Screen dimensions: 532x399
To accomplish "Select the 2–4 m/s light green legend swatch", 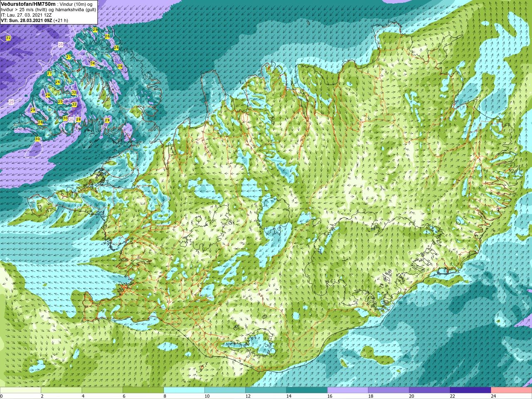I will click(62, 390).
